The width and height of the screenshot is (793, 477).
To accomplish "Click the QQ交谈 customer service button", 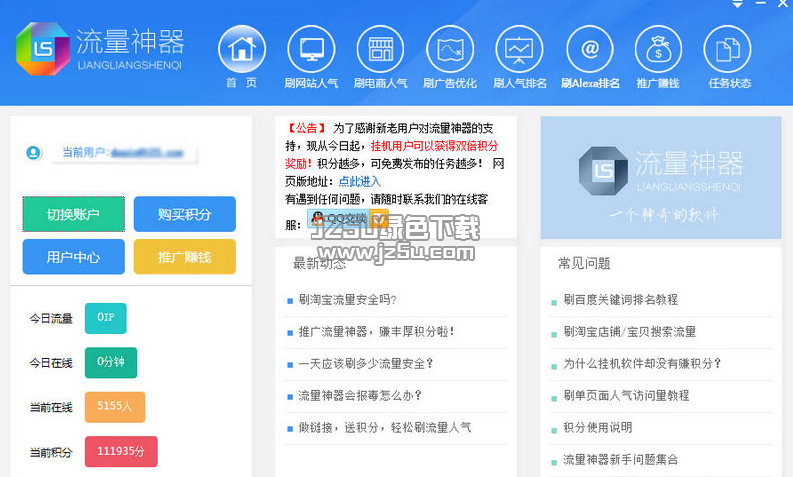I will point(347,219).
